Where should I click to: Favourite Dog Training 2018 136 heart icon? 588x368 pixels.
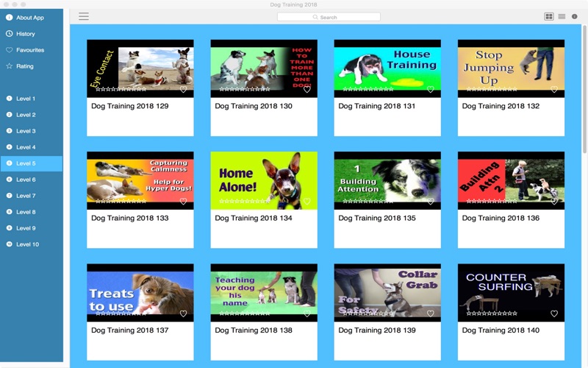tap(554, 201)
